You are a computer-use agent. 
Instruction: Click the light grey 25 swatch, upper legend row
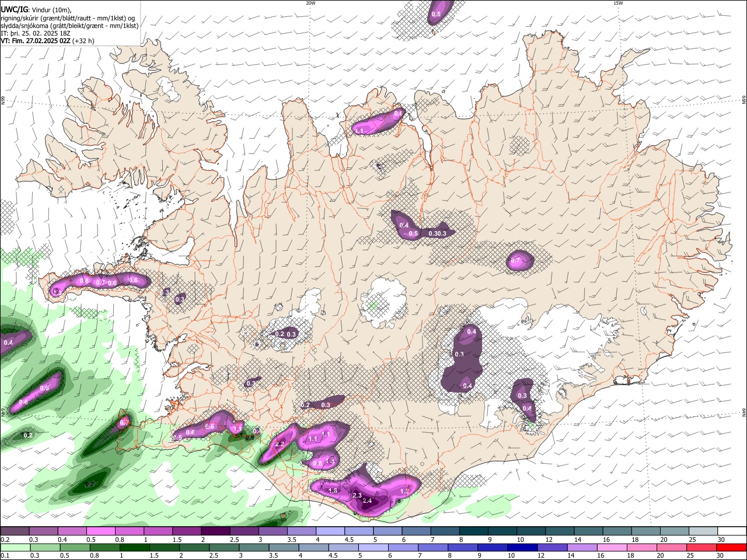702,531
